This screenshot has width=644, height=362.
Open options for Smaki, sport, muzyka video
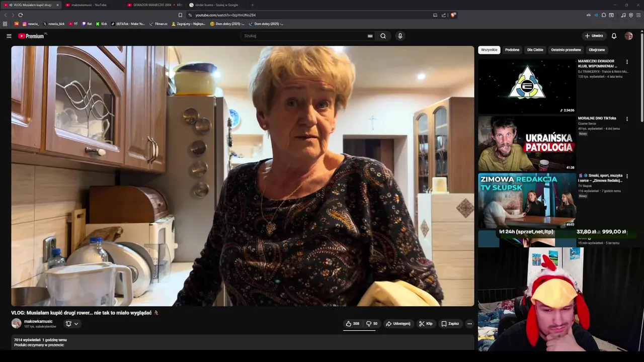click(627, 176)
